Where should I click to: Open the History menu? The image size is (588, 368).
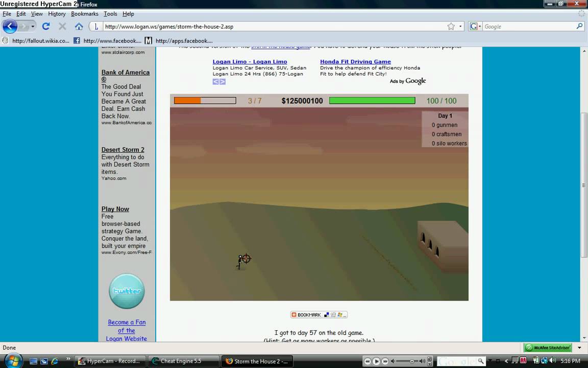click(57, 14)
